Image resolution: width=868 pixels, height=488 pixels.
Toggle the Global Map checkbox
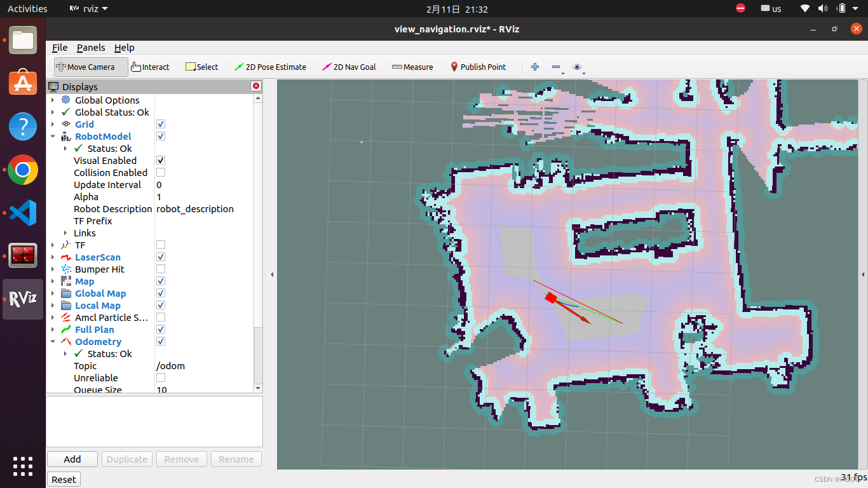coord(161,293)
